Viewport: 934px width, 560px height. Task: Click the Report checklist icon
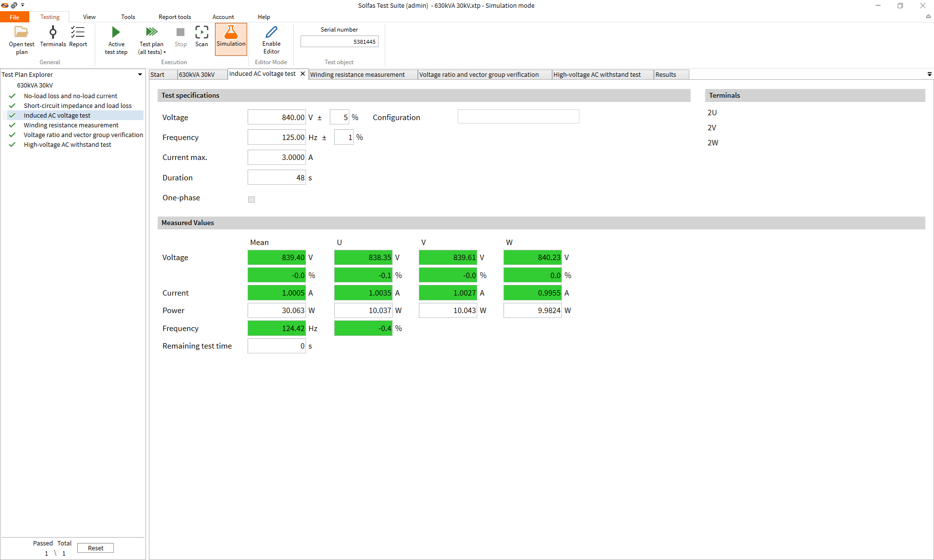coord(78,33)
